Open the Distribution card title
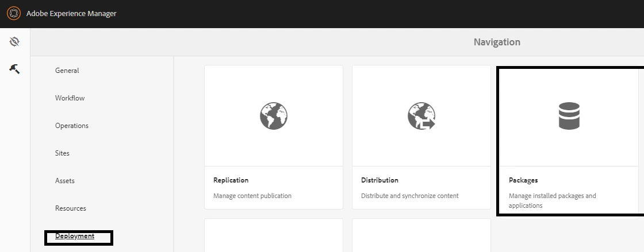 click(x=379, y=180)
